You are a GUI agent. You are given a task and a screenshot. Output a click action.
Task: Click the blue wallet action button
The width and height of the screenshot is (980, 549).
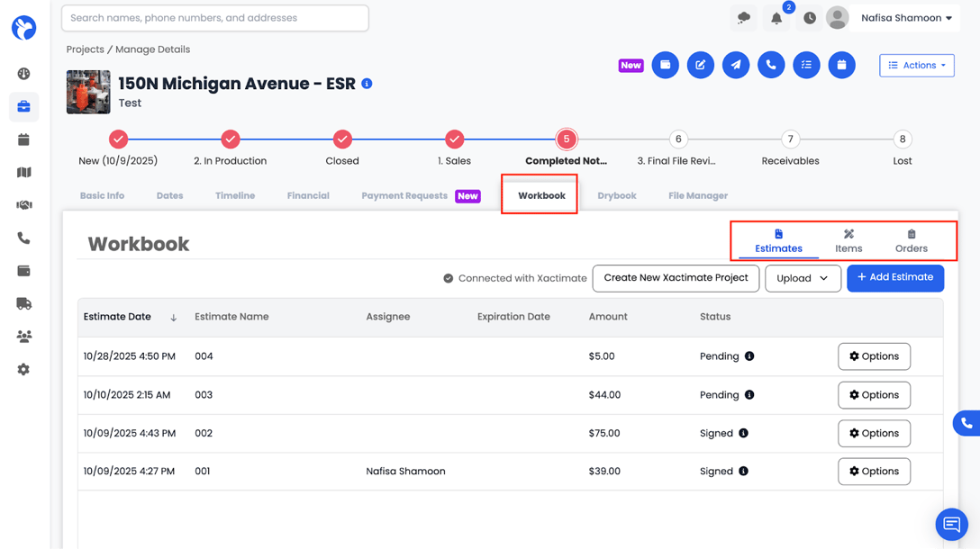665,65
